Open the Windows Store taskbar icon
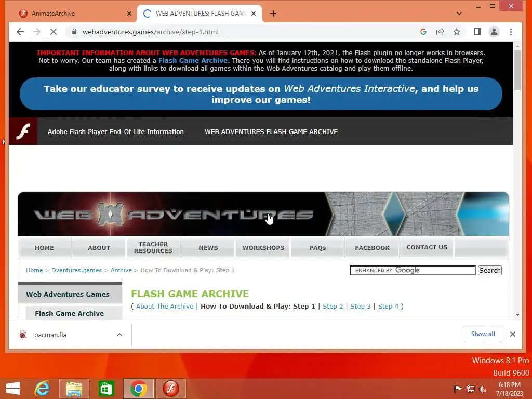 [106, 388]
